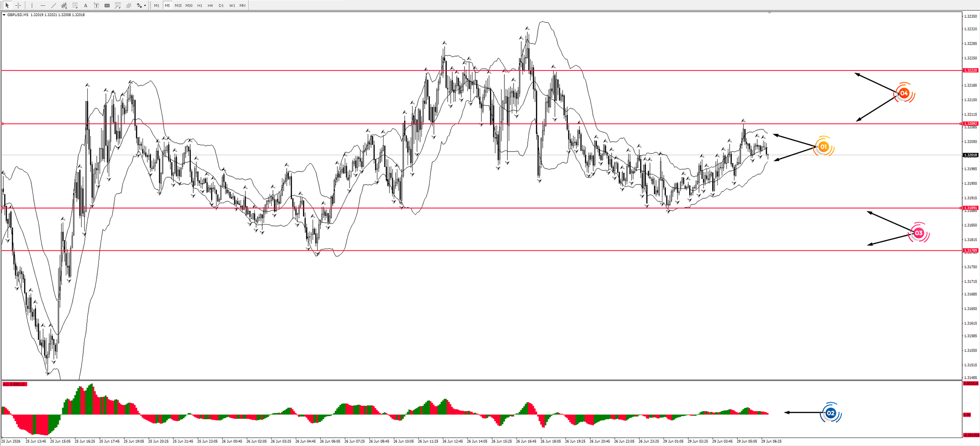The width and height of the screenshot is (980, 446).
Task: Click the 26 Jun 10:05 time label
Action: pos(404,442)
